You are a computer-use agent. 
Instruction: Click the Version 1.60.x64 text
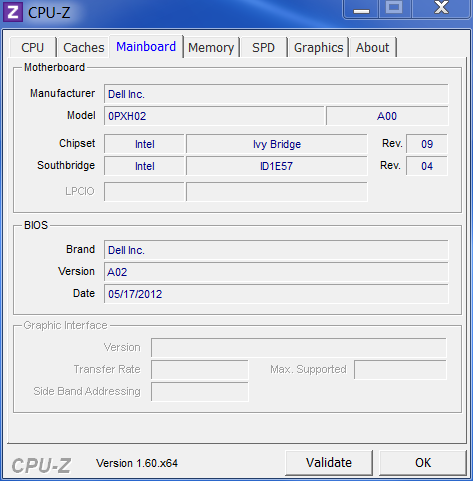pos(137,463)
